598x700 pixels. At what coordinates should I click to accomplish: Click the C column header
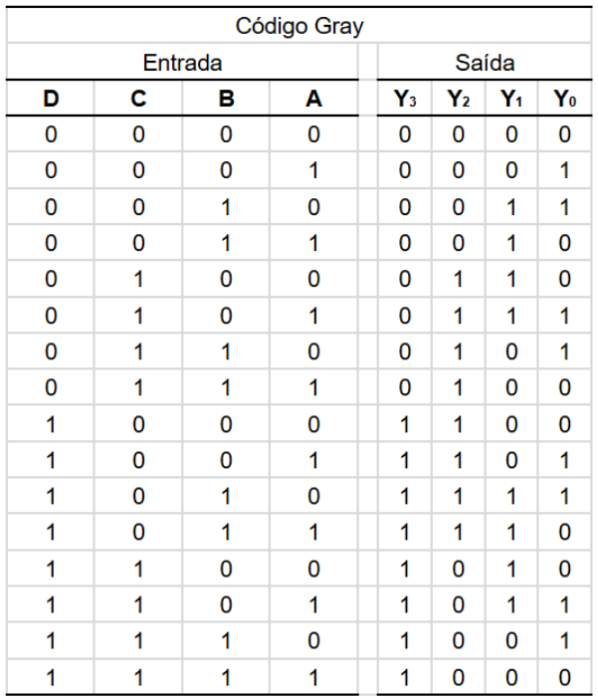coord(138,99)
